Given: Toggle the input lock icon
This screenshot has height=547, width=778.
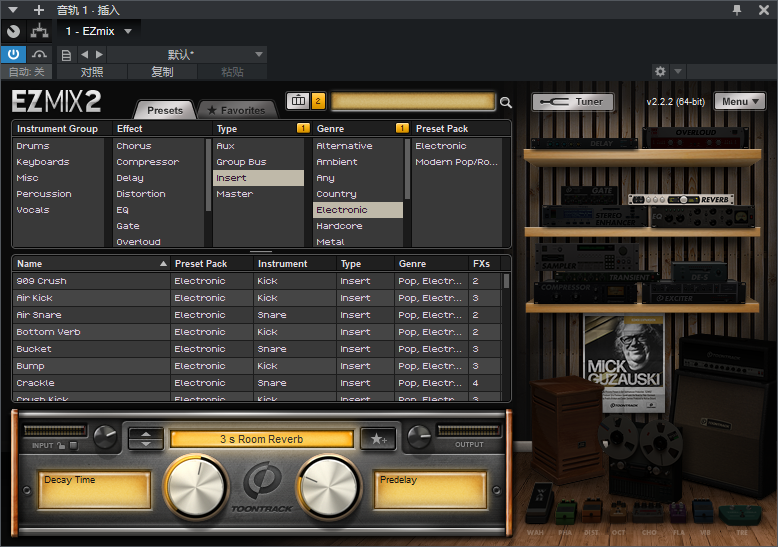Looking at the screenshot, I should pos(61,445).
